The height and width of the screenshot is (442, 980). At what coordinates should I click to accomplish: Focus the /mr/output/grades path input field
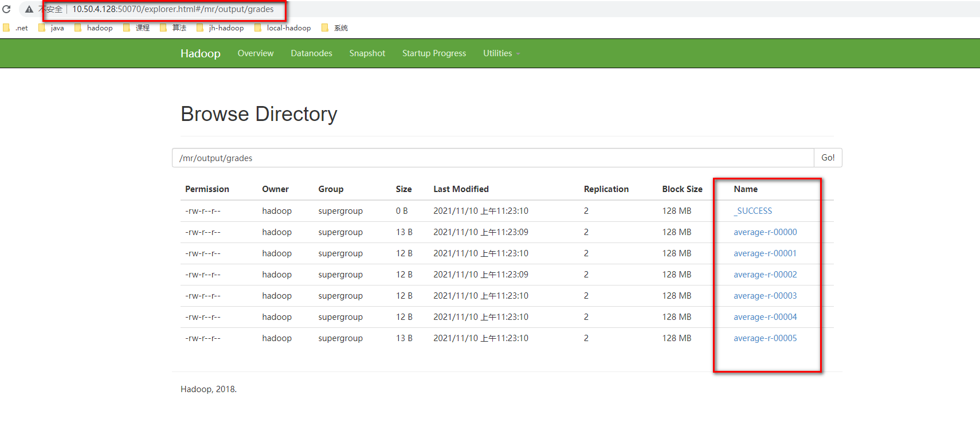point(493,158)
